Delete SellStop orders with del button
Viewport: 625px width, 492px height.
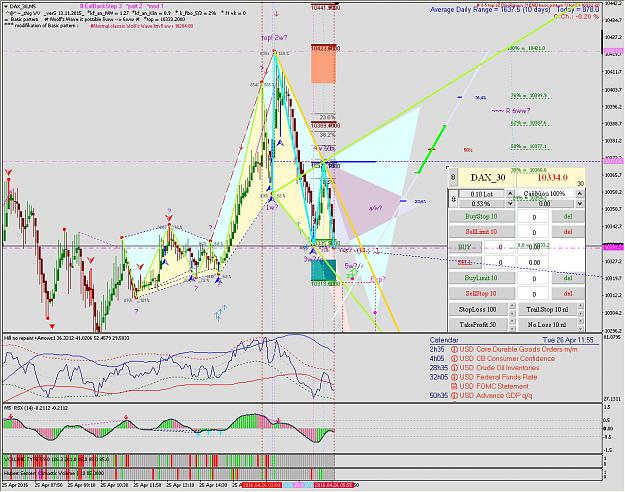point(568,293)
